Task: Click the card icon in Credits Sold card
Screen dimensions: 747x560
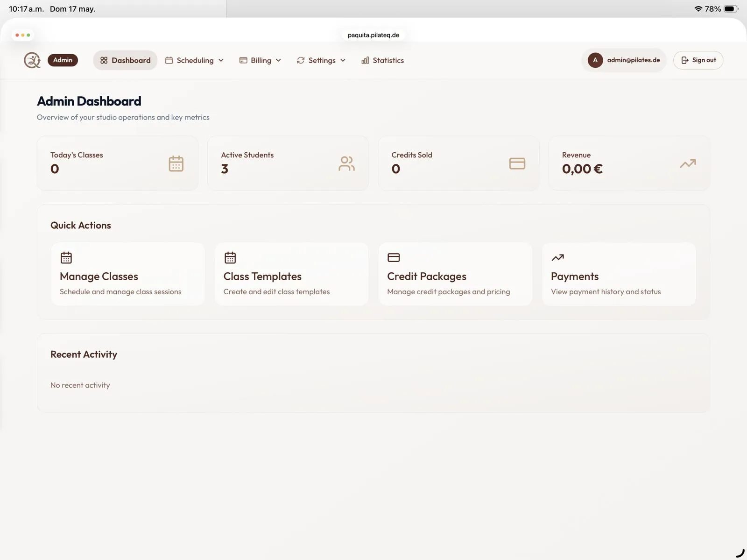Action: pyautogui.click(x=517, y=163)
